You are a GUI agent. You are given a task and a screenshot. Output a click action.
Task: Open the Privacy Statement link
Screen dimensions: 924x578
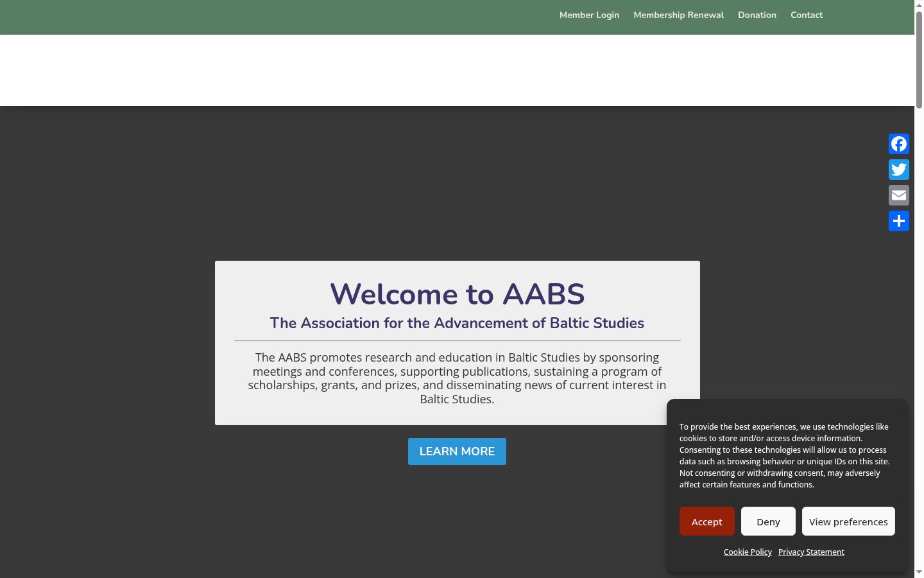[x=811, y=552]
